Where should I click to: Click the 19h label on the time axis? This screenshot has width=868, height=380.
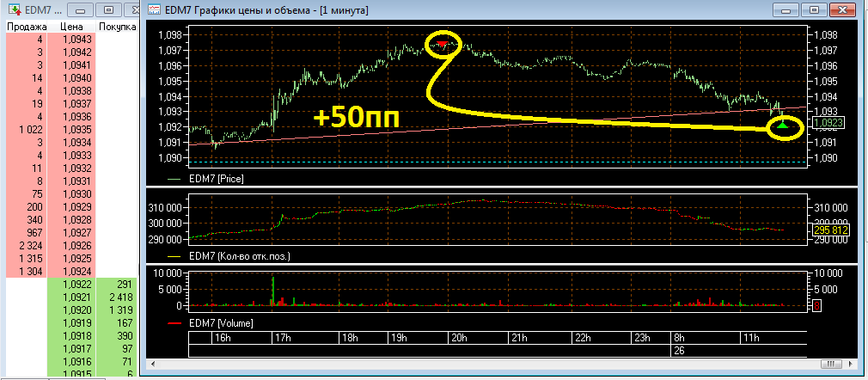399,338
